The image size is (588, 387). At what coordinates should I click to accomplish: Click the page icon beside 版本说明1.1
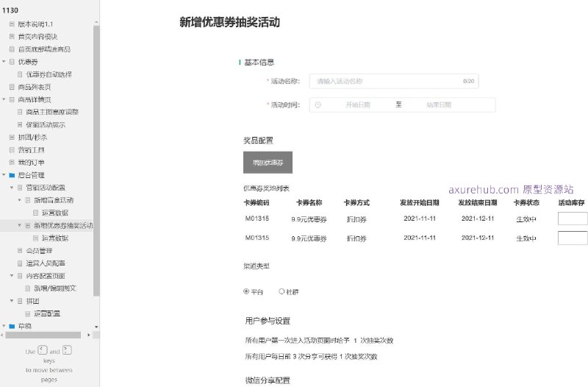point(12,24)
